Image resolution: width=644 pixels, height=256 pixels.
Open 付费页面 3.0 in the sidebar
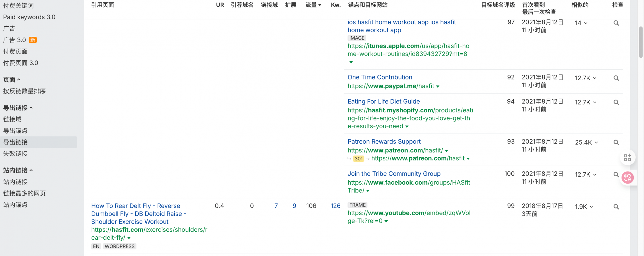click(21, 63)
